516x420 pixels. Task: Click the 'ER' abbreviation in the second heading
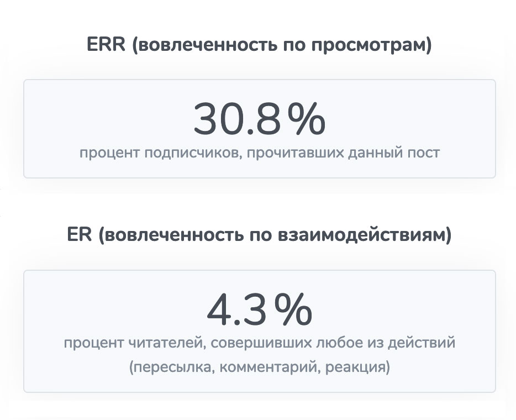79,236
